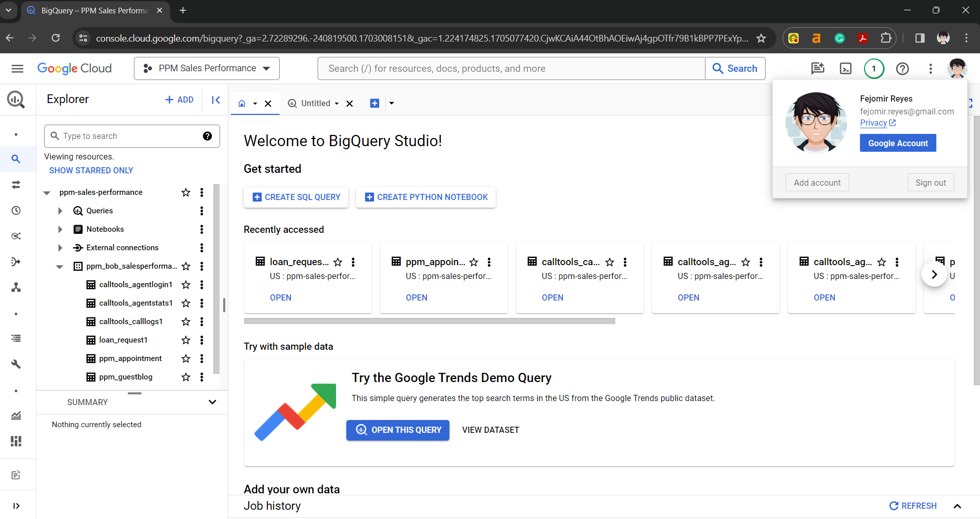Open more options on loan_reques... card
The width and height of the screenshot is (980, 519).
pos(353,262)
